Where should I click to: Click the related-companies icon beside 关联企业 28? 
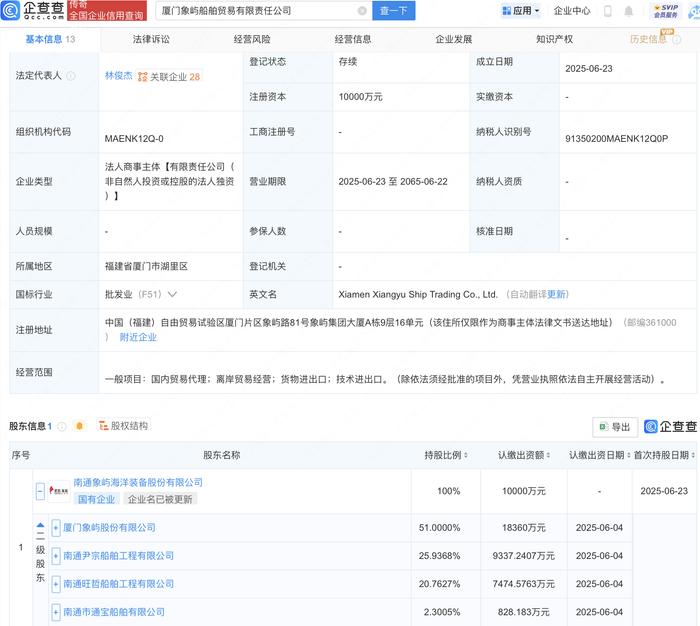tap(142, 77)
